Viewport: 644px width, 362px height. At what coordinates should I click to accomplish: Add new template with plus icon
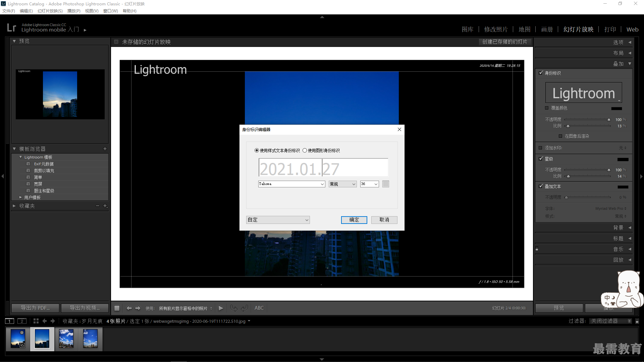click(105, 149)
